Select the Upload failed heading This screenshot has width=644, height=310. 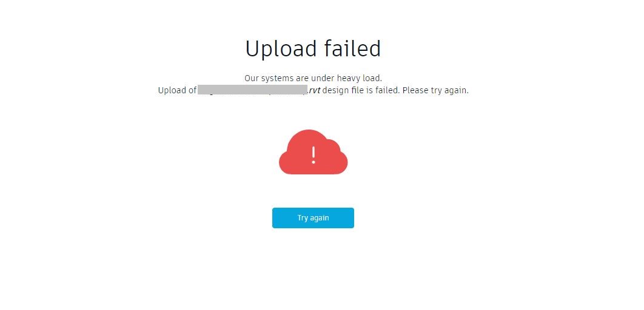(313, 49)
